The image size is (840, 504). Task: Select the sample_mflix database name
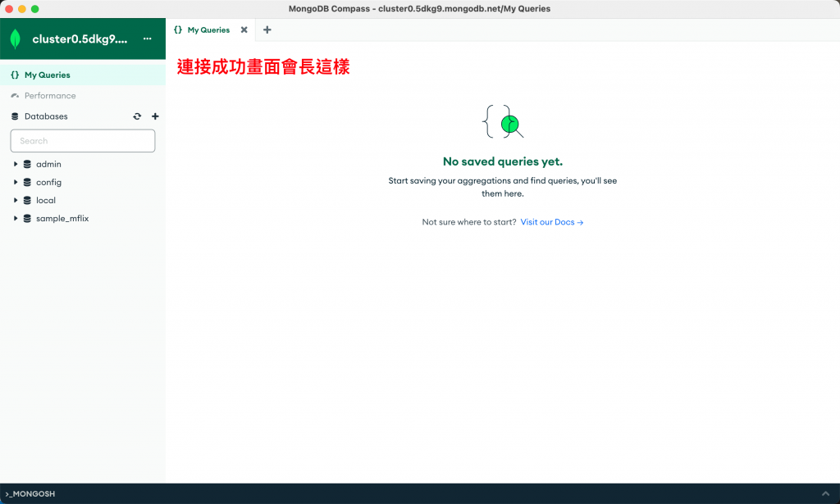click(62, 218)
